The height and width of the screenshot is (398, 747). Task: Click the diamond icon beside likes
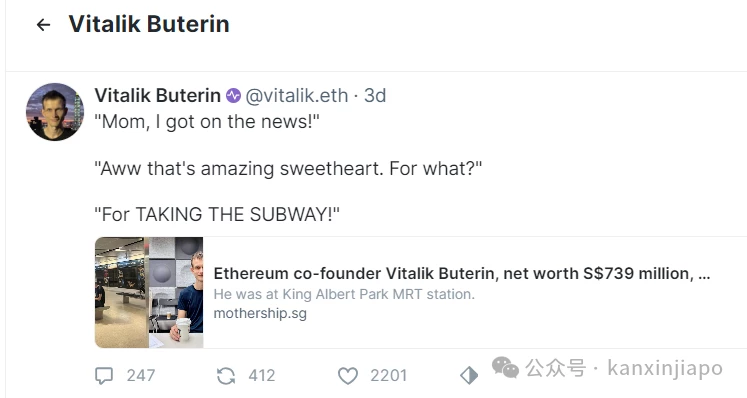469,376
